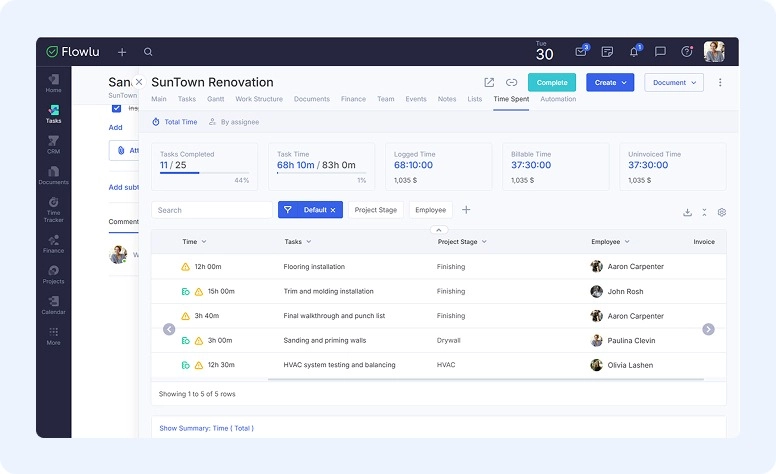Viewport: 776px width, 474px height.
Task: Close the SunTown Renovation panel
Action: (x=139, y=82)
